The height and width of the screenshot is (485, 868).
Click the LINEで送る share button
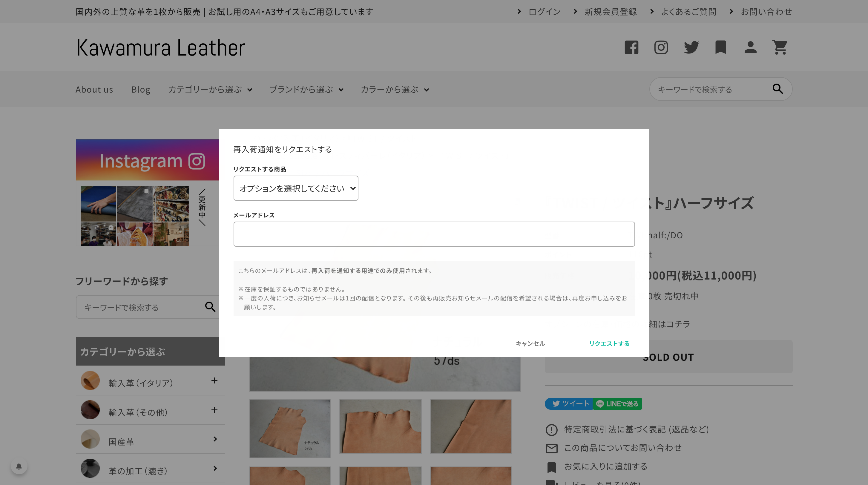click(617, 403)
